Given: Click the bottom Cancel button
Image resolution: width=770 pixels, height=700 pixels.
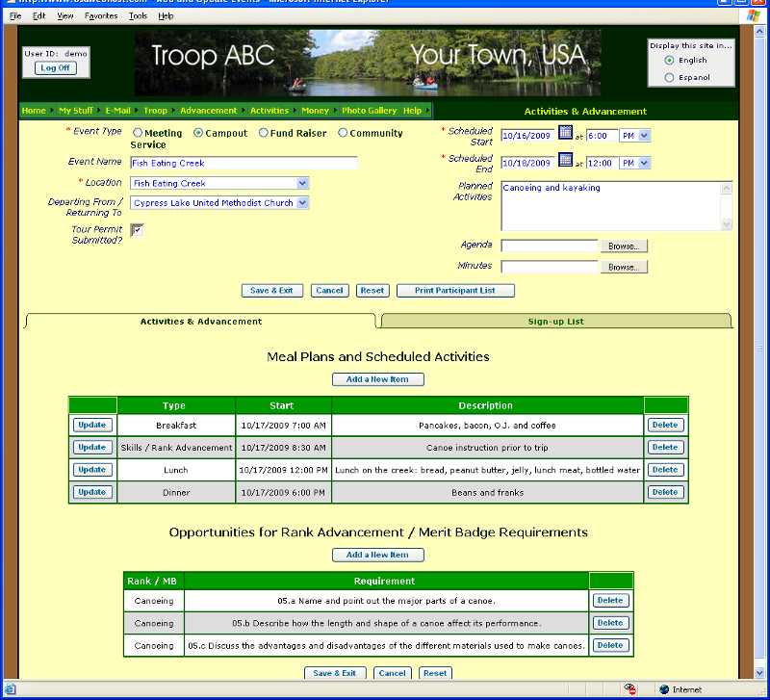Looking at the screenshot, I should click(393, 673).
